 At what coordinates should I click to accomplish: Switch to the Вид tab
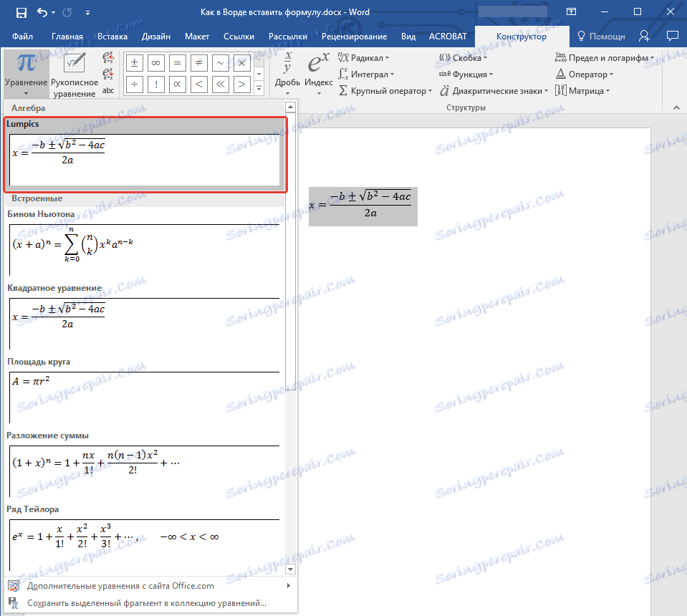click(408, 37)
